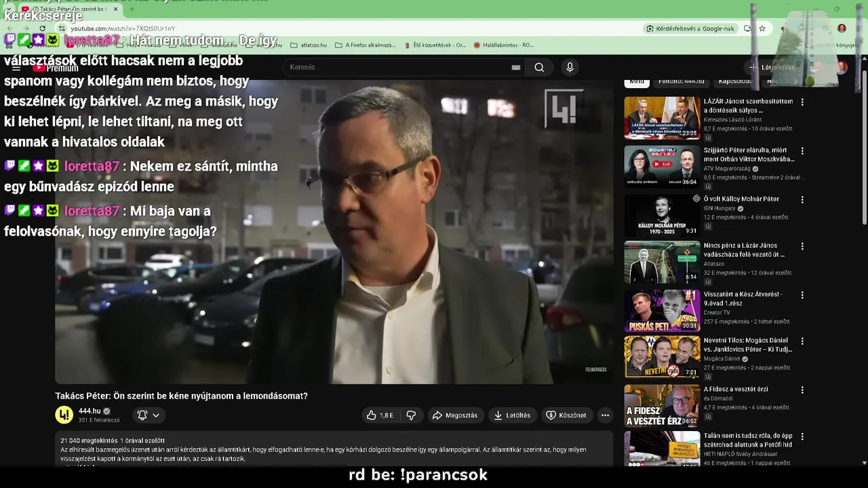Click the YouTube Premium logo
The height and width of the screenshot is (488, 868).
click(x=56, y=68)
